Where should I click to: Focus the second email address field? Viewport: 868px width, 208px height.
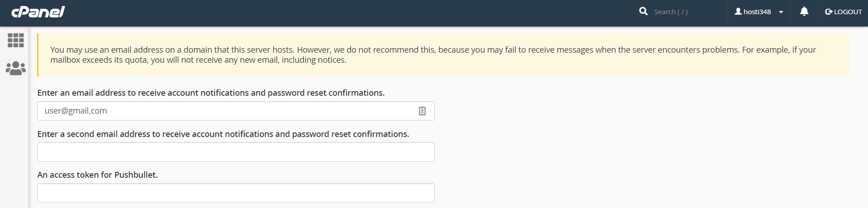[x=236, y=152]
